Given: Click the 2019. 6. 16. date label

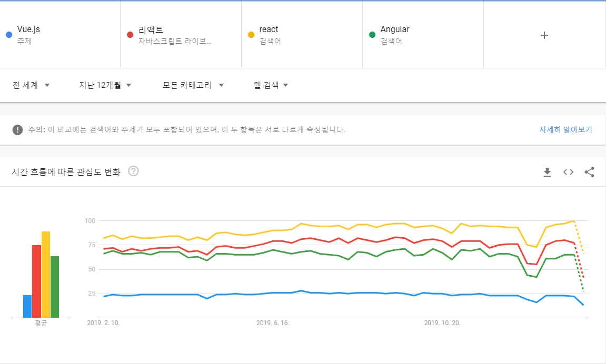Looking at the screenshot, I should coord(273,323).
